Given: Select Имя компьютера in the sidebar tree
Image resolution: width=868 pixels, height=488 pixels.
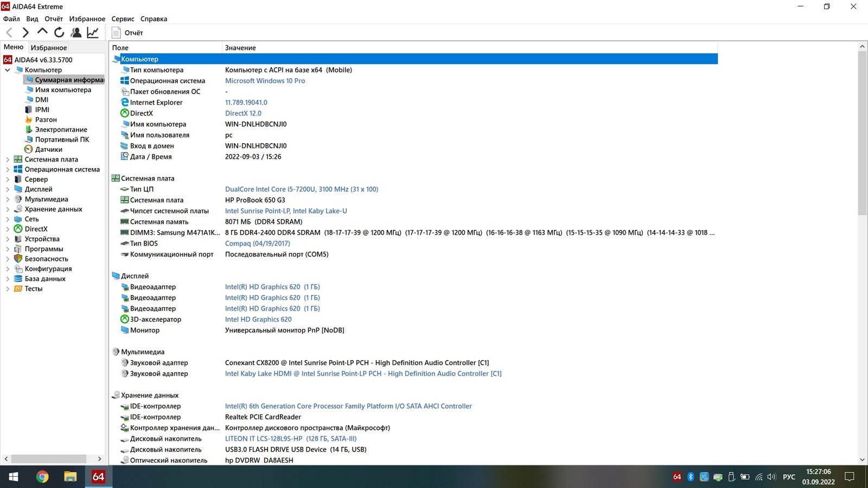Looking at the screenshot, I should (63, 89).
